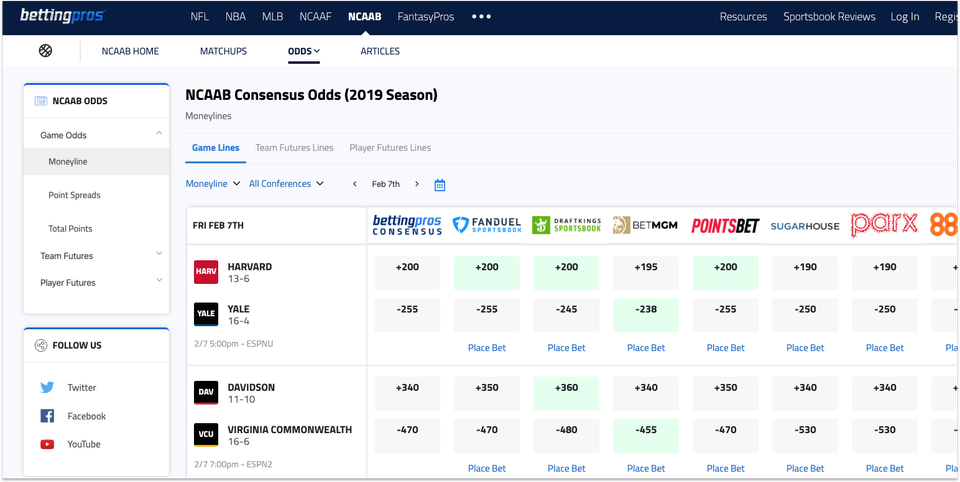Click the NCAAB Odds panel icon

[x=40, y=101]
